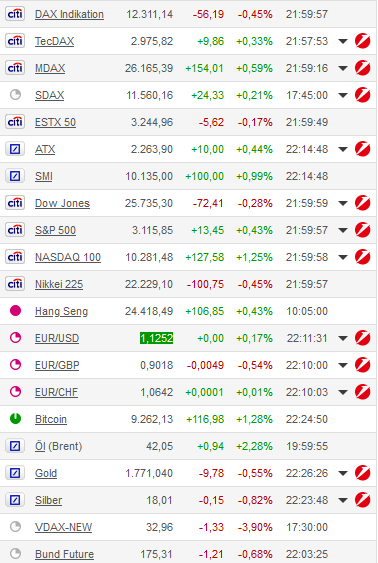Click the red UniCredit icon in Dow Jones row
The image size is (378, 563).
[363, 203]
